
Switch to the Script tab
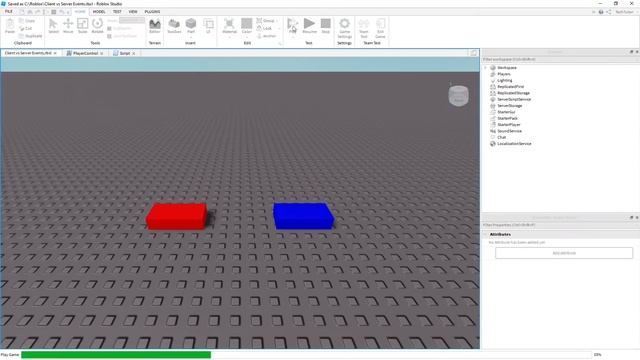124,53
